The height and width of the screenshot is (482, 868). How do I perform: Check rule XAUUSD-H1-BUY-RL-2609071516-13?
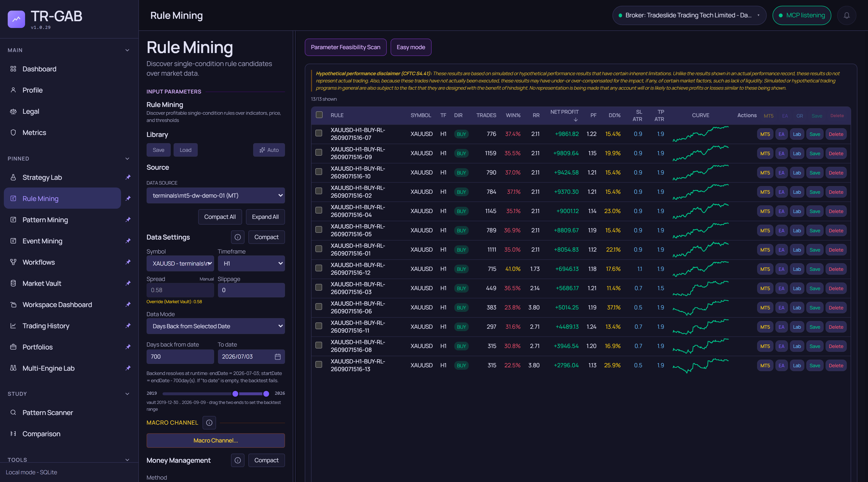[x=319, y=364]
